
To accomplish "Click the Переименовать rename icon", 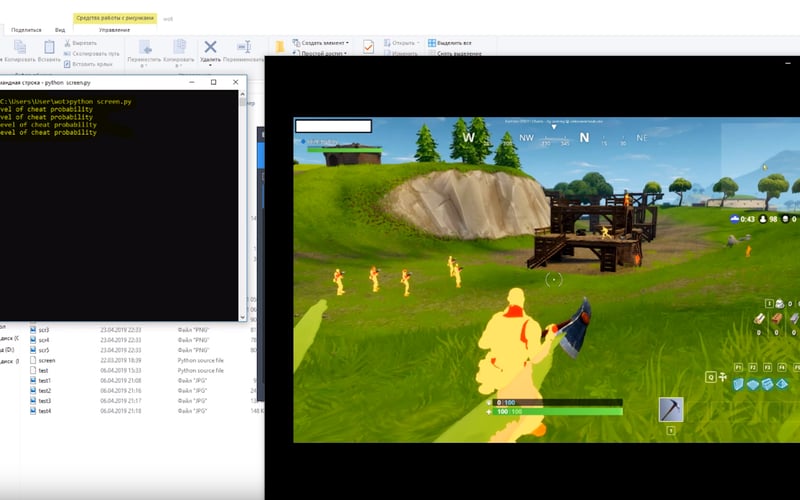I will [244, 47].
